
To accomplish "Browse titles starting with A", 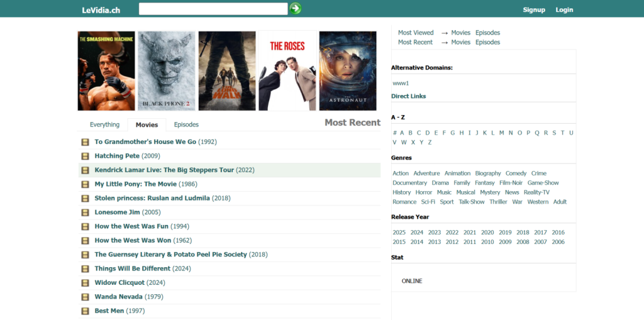I will click(402, 133).
